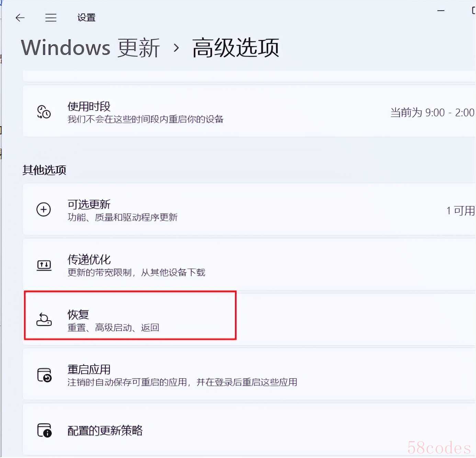The width and height of the screenshot is (476, 458).
Task: Open 使用时段 active hours setting
Action: tap(249, 111)
